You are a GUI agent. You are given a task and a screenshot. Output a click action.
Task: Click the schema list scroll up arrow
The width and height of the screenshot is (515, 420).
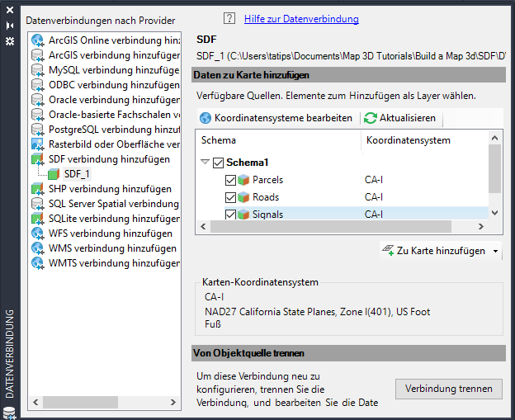tap(494, 138)
